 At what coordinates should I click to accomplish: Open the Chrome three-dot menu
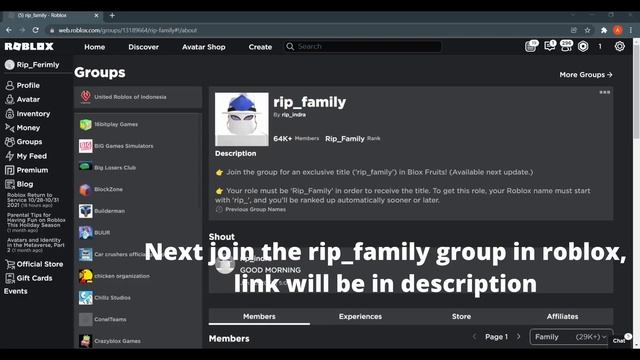point(631,30)
